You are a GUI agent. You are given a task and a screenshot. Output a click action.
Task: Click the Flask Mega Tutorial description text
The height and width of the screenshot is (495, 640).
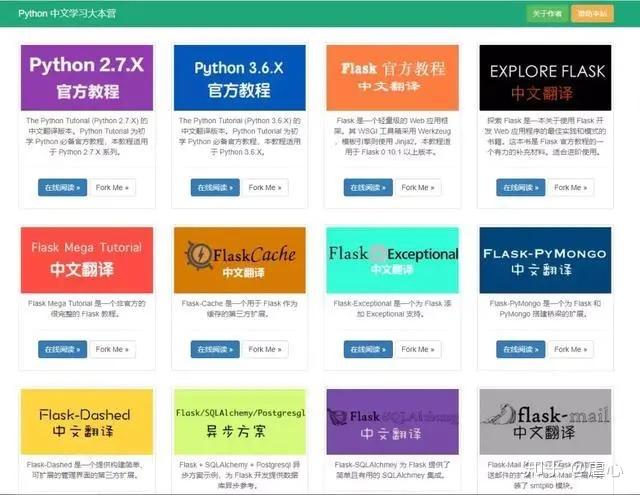(x=87, y=309)
